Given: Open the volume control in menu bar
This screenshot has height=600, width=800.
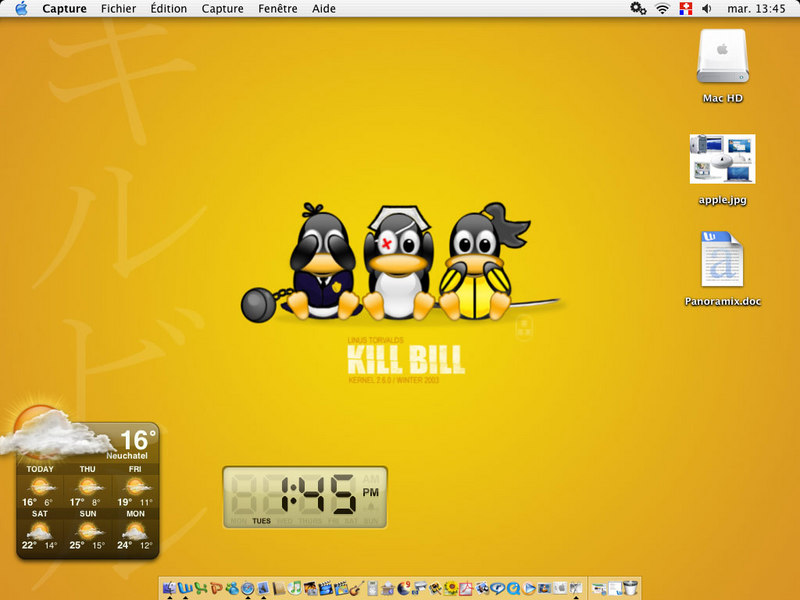Looking at the screenshot, I should 707,9.
